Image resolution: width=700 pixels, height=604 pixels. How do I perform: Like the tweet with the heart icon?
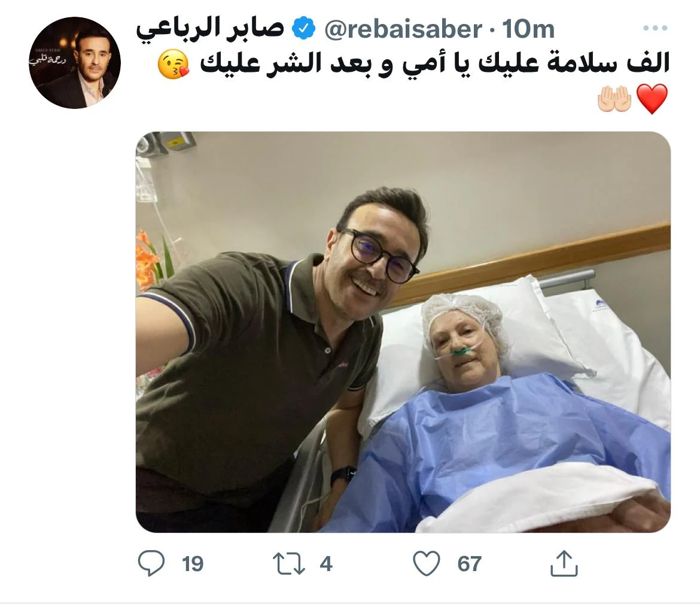(427, 563)
